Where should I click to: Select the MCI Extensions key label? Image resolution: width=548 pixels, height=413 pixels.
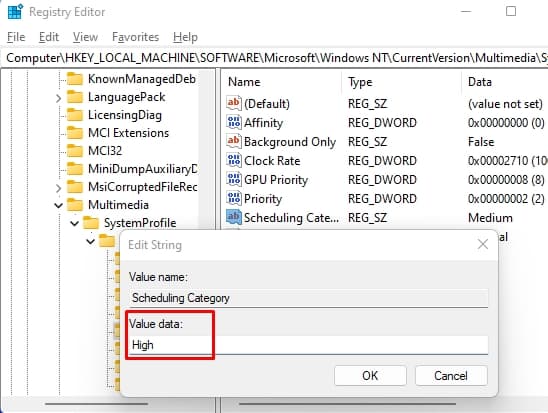[128, 133]
